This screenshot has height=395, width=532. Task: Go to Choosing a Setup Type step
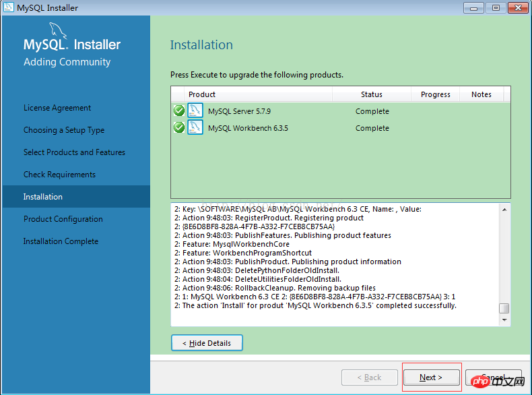click(64, 130)
